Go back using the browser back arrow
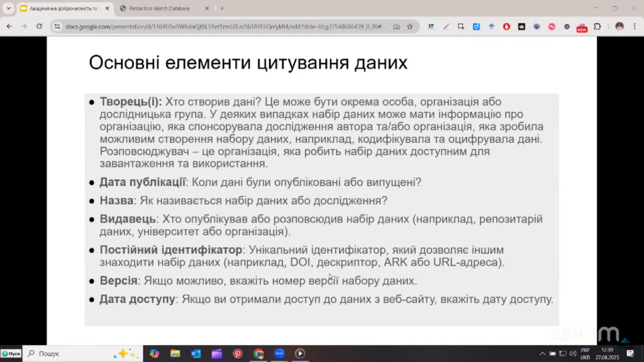Image resolution: width=644 pixels, height=362 pixels. point(9,26)
